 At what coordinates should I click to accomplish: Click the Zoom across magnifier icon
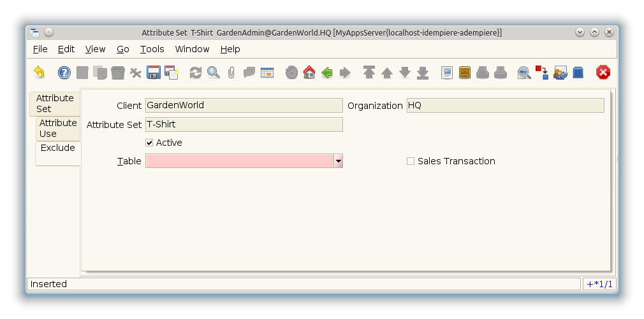524,73
